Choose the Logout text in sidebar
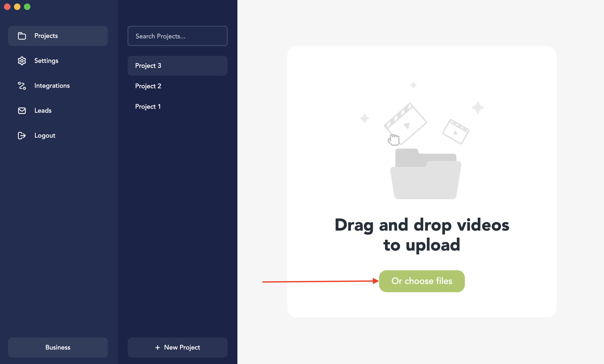Screen dimensions: 604x364 [x=45, y=136]
